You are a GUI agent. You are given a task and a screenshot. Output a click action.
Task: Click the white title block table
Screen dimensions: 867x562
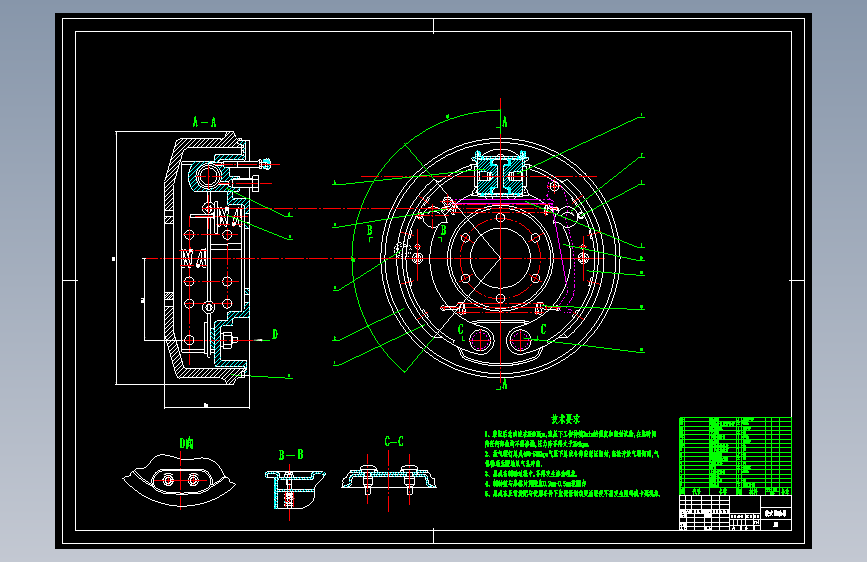point(735,512)
